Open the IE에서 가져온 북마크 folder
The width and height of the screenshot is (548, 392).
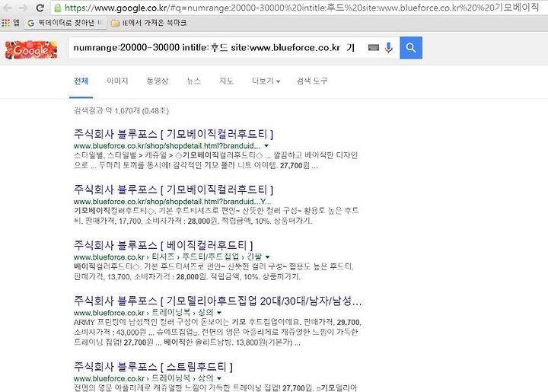[148, 23]
